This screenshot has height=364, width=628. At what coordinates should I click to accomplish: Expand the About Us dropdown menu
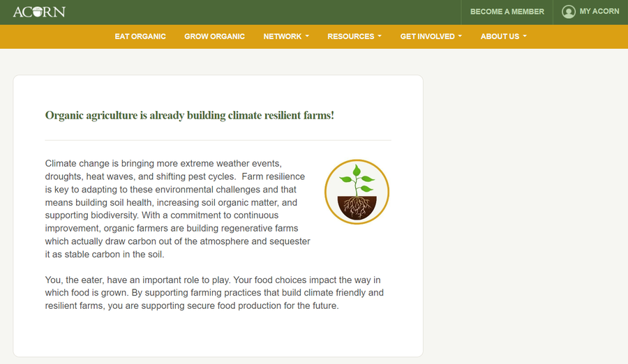[503, 36]
